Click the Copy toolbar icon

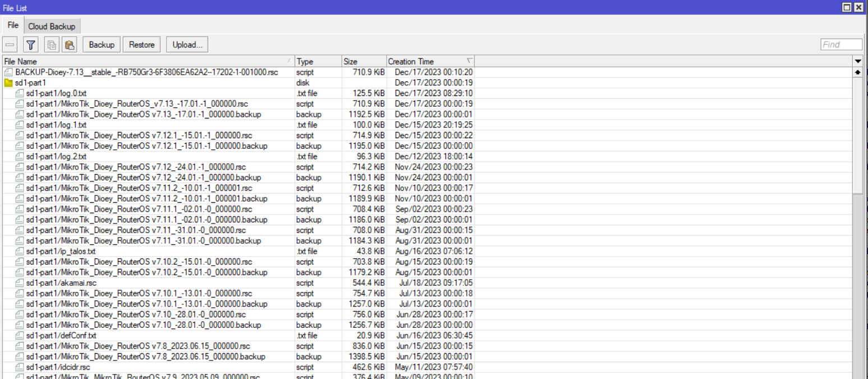point(52,45)
